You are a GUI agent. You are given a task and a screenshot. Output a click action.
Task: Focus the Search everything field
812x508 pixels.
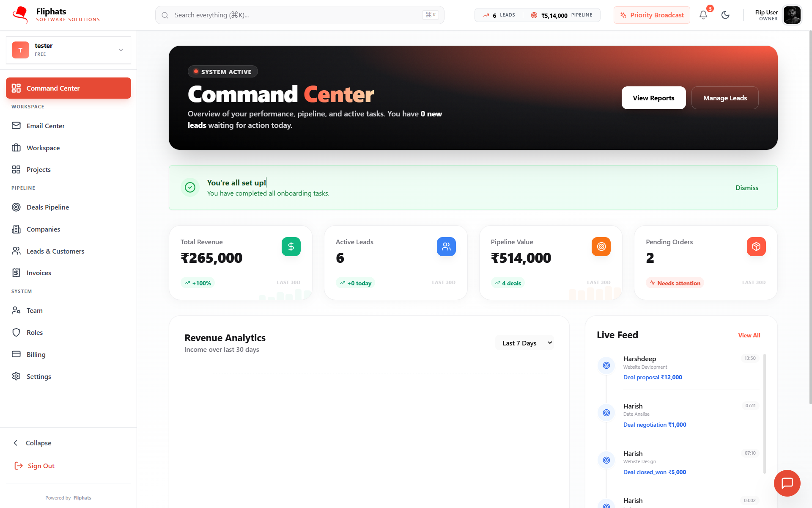pos(296,15)
